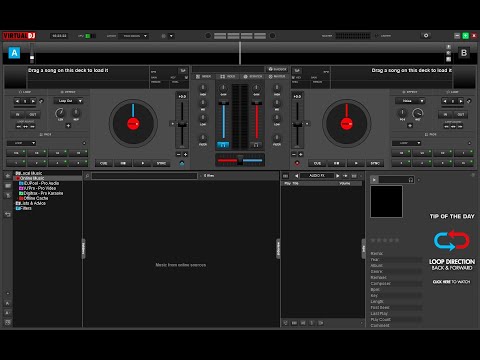Click the back arrow icon in browser sidebar
The image size is (480, 360).
[8, 214]
